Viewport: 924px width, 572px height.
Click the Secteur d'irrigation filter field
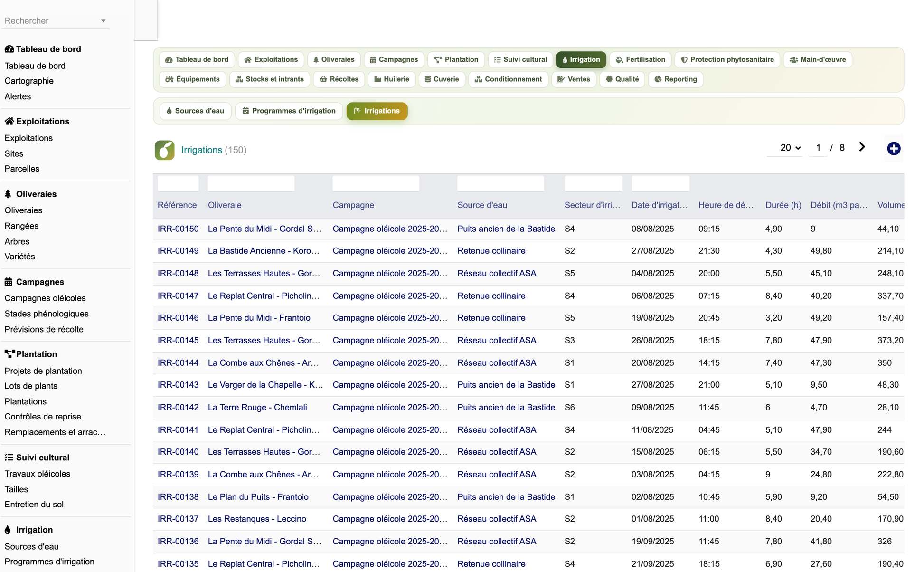pos(593,183)
